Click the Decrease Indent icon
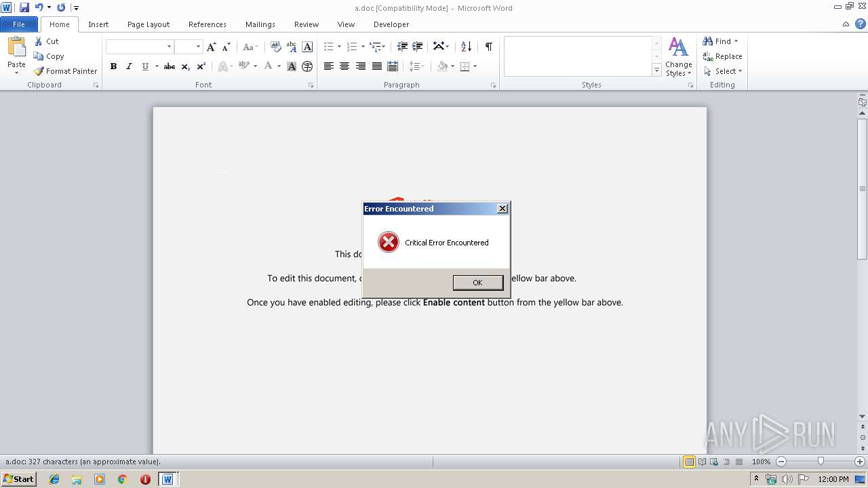Viewport: 868px width, 488px height. pyautogui.click(x=402, y=47)
